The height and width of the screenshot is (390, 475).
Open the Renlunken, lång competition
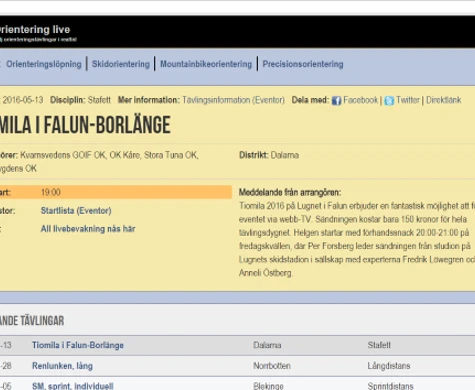(62, 366)
